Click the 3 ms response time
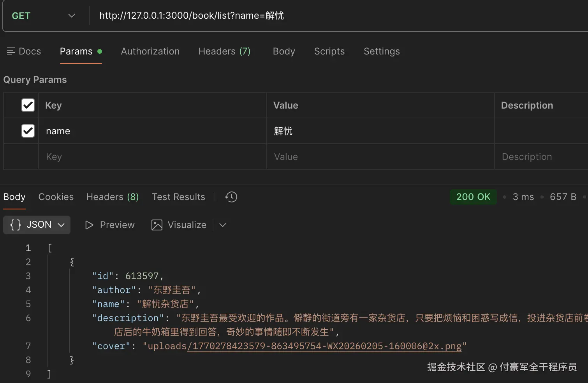This screenshot has height=383, width=588. coord(523,197)
